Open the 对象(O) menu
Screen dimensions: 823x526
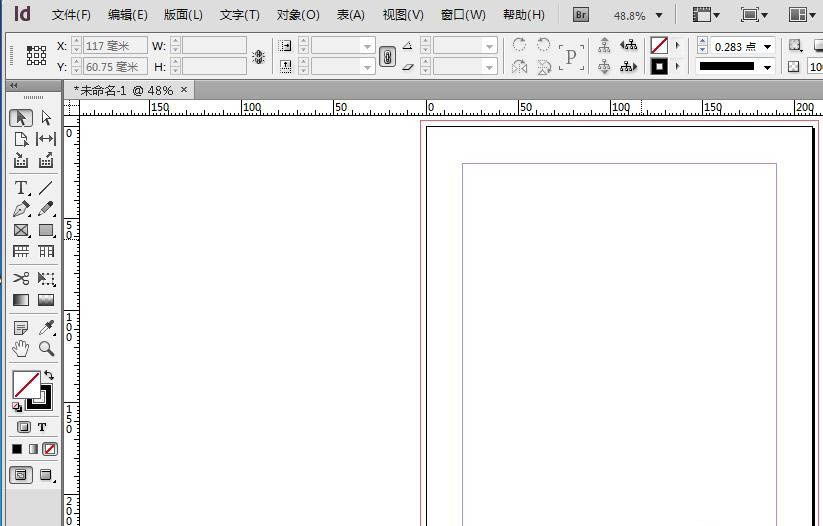(x=298, y=15)
